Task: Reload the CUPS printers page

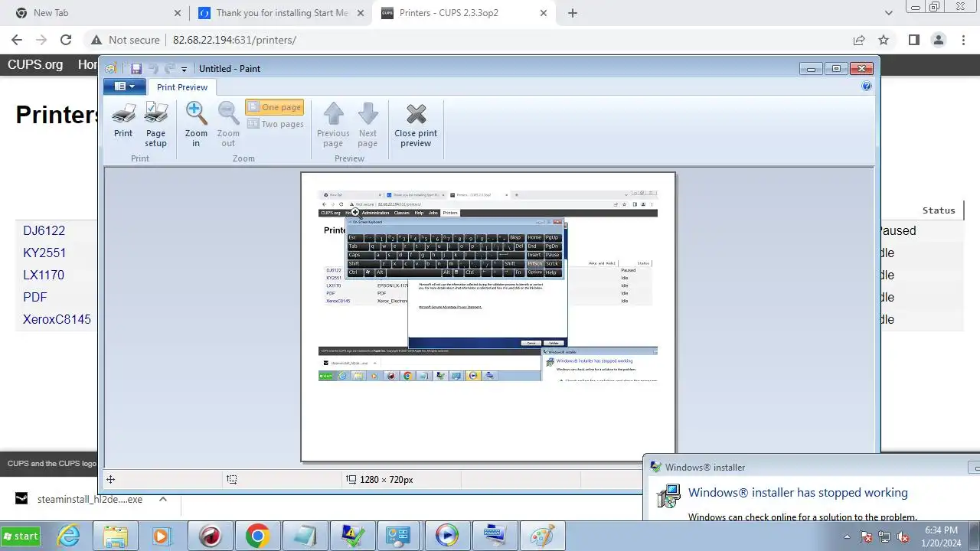Action: tap(66, 40)
